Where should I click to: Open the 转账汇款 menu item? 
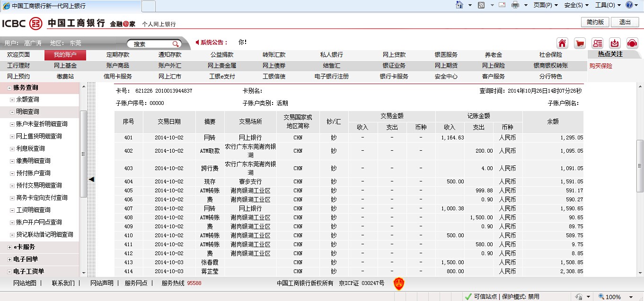click(x=274, y=55)
